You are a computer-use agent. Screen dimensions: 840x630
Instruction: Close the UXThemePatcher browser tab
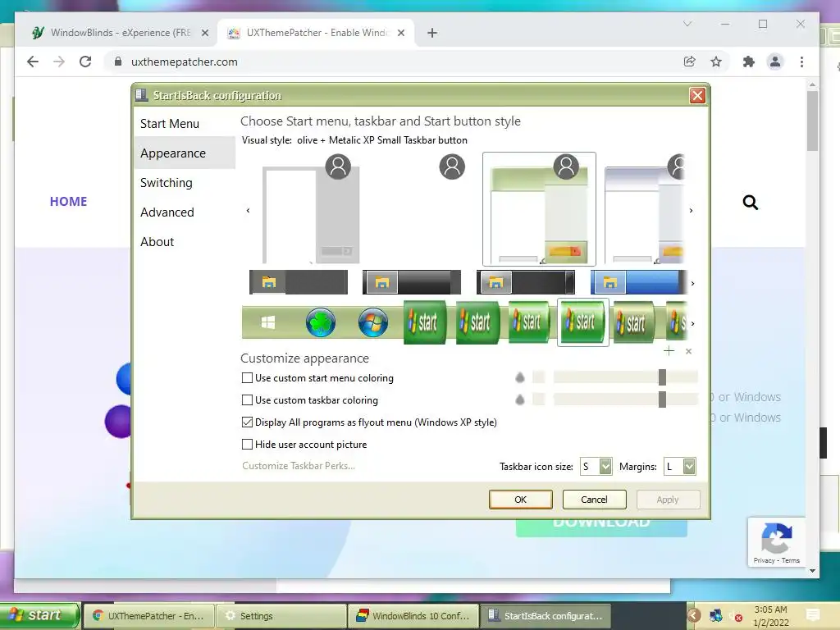(x=400, y=33)
